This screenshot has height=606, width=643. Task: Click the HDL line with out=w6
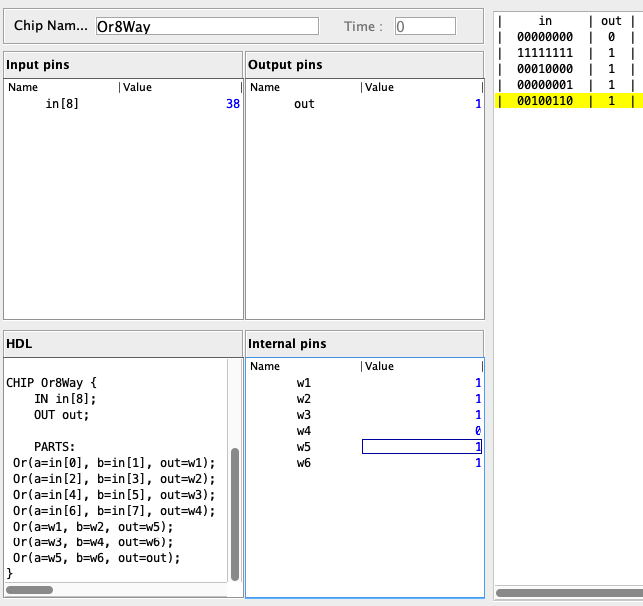coord(93,542)
